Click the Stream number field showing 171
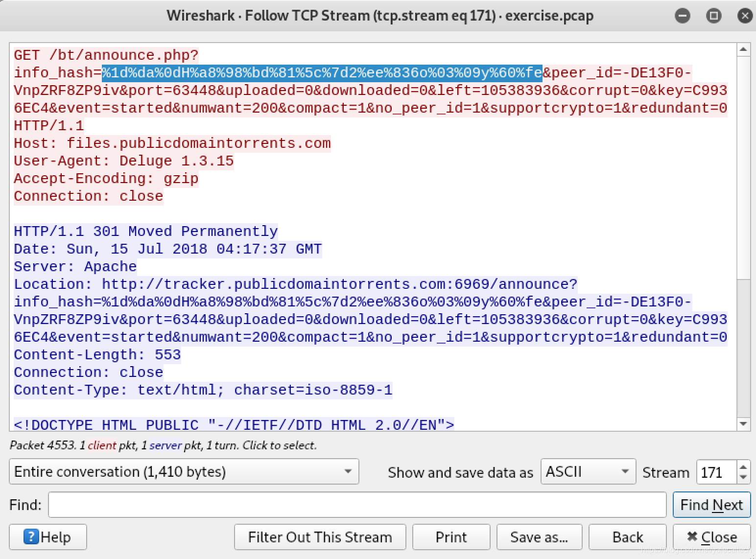Image resolution: width=756 pixels, height=559 pixels. (717, 472)
